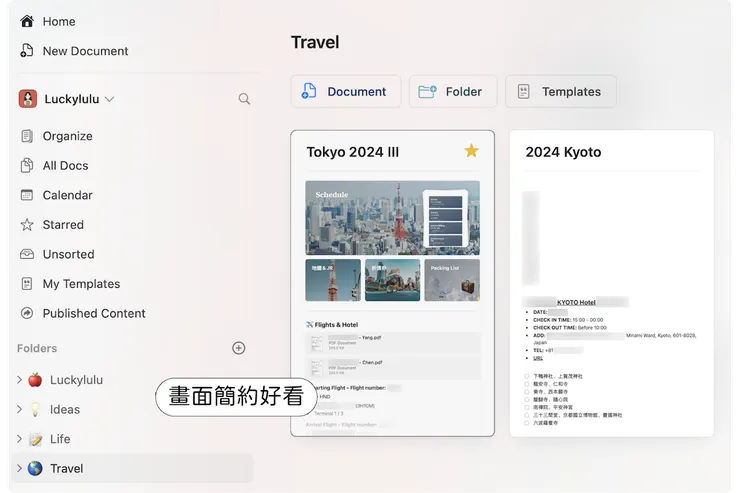Image resolution: width=740 pixels, height=493 pixels.
Task: Click the KYOTO Hotel heading
Action: click(x=576, y=302)
